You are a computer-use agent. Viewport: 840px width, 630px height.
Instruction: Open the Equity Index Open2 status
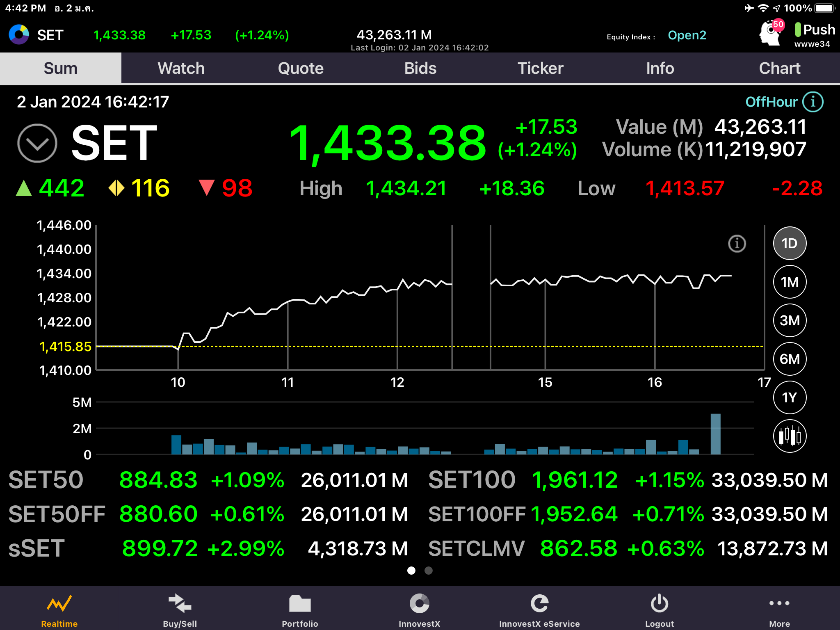tap(687, 35)
